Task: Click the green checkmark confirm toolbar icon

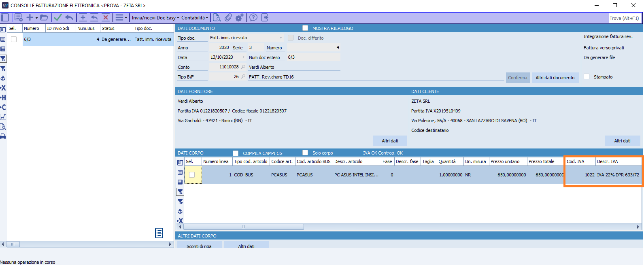Action: [x=58, y=17]
